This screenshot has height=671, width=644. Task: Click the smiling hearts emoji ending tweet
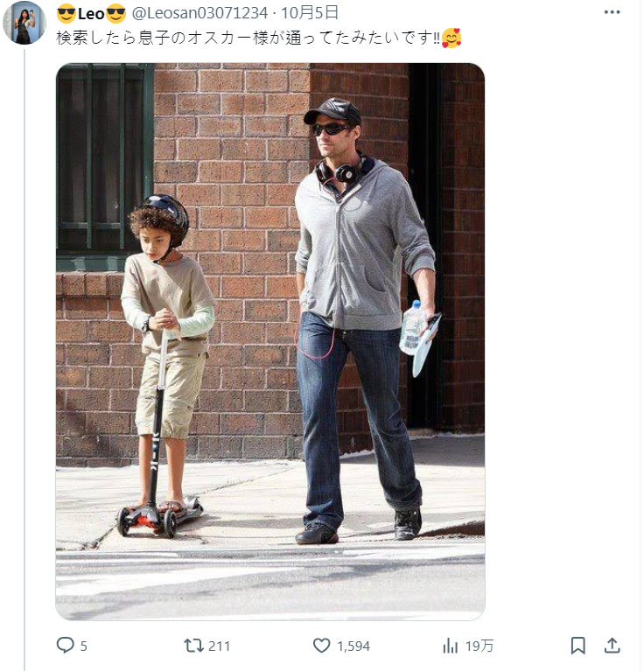(x=451, y=38)
